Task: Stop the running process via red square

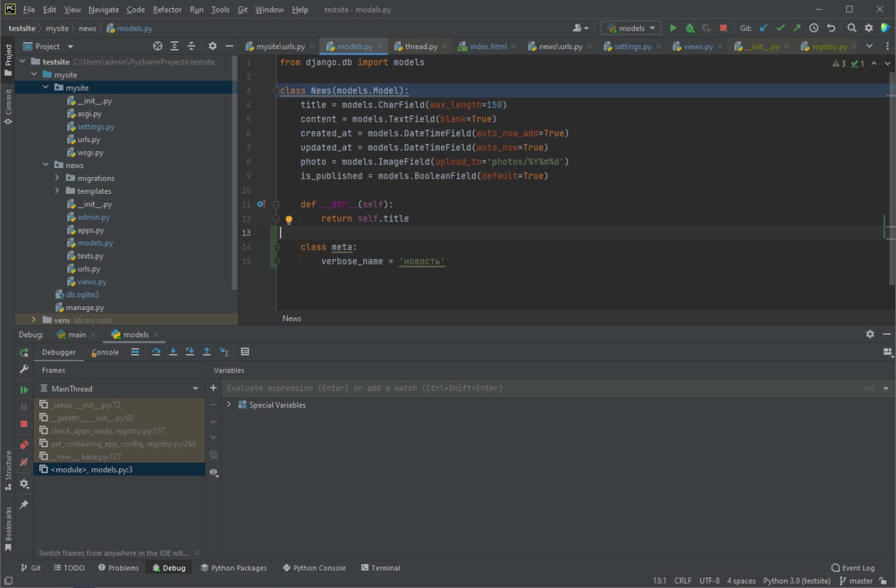Action: click(x=724, y=28)
